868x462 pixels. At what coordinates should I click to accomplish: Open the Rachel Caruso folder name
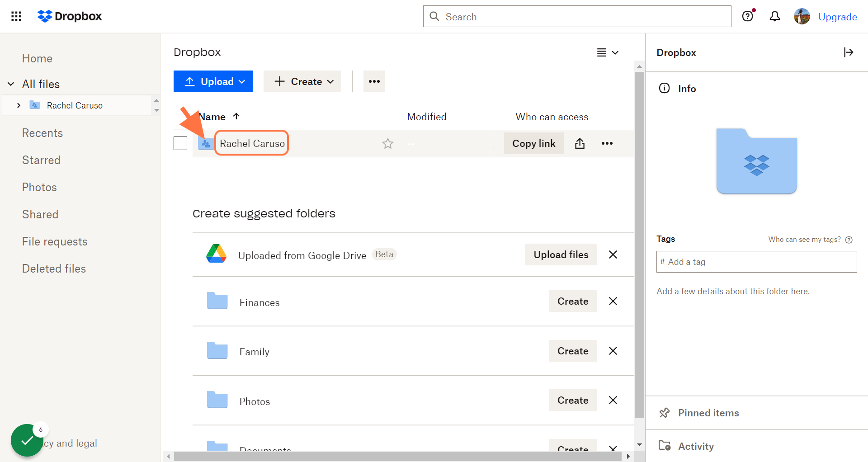tap(252, 143)
